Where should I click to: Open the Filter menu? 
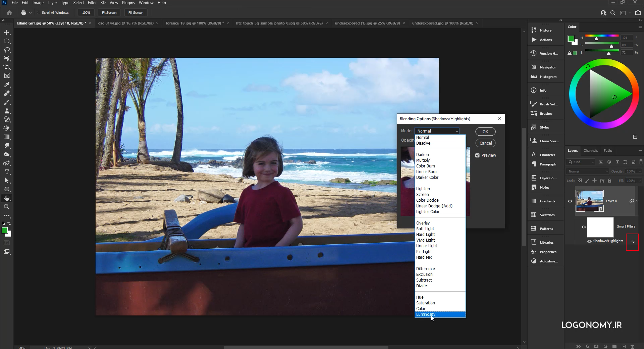(92, 3)
